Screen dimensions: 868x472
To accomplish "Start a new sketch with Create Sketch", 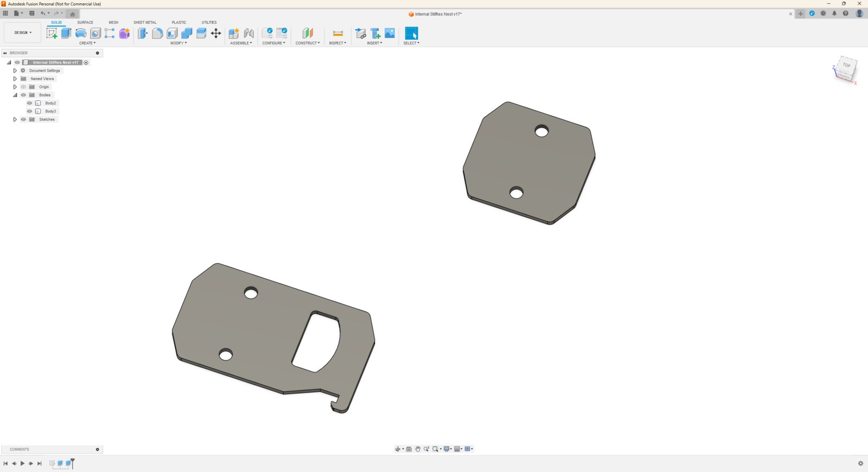I will pos(52,33).
